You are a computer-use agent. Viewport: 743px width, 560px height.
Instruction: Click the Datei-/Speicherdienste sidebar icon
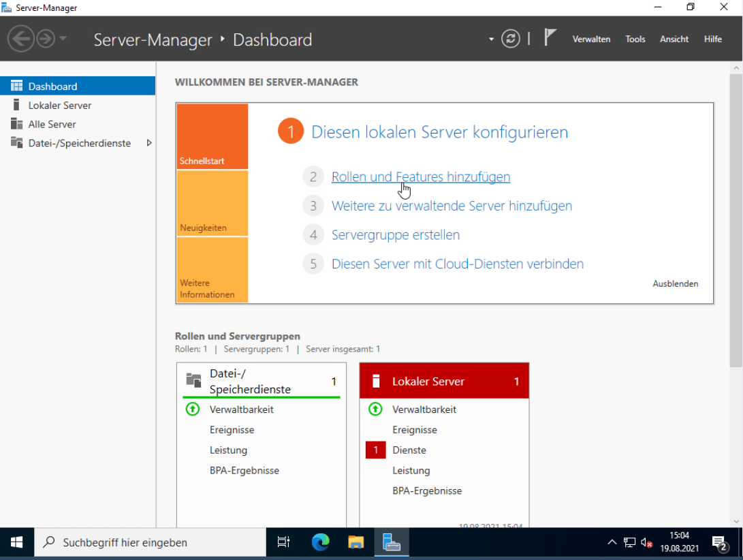[16, 142]
